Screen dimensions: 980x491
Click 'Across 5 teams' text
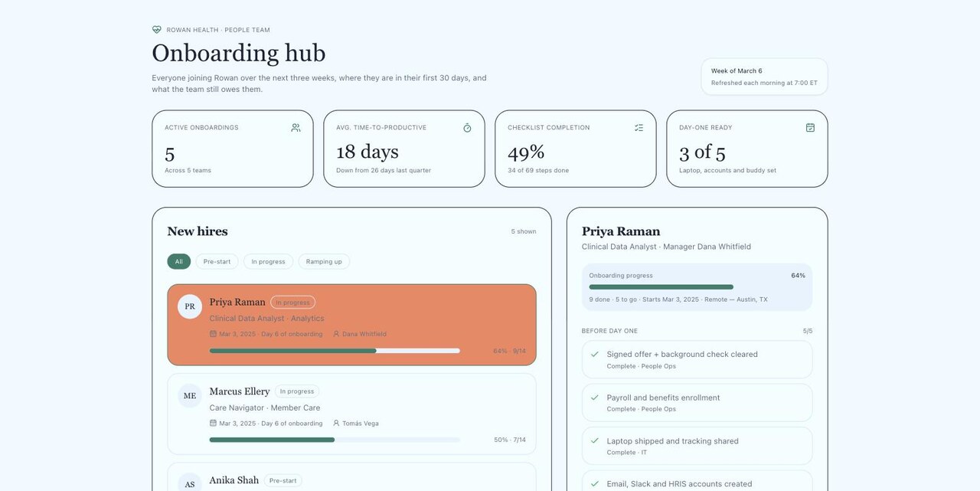tap(188, 170)
